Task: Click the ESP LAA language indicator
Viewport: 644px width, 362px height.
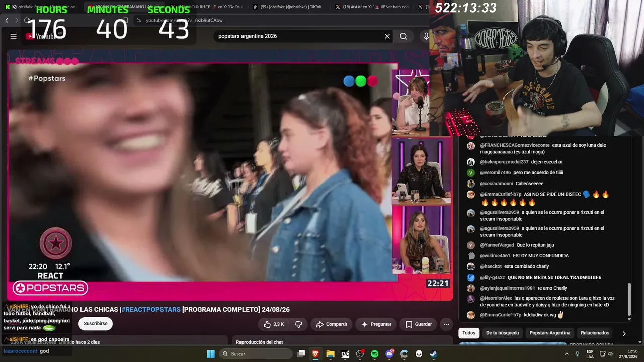Action: [x=590, y=354]
